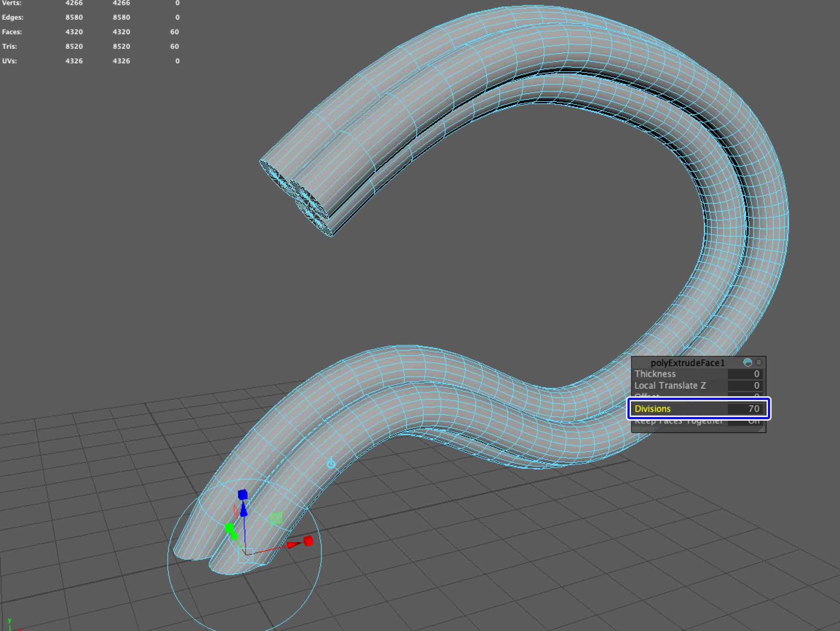Select the Divisions attribute label
The image size is (840, 631).
[653, 409]
